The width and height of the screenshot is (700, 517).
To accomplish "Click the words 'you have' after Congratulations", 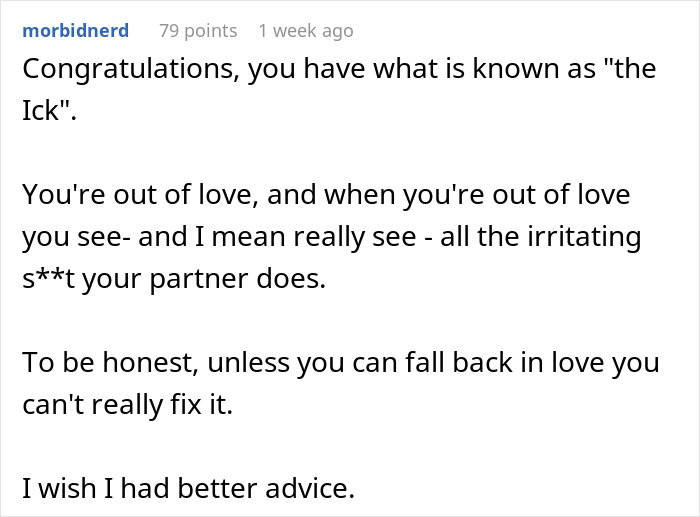I will (292, 71).
